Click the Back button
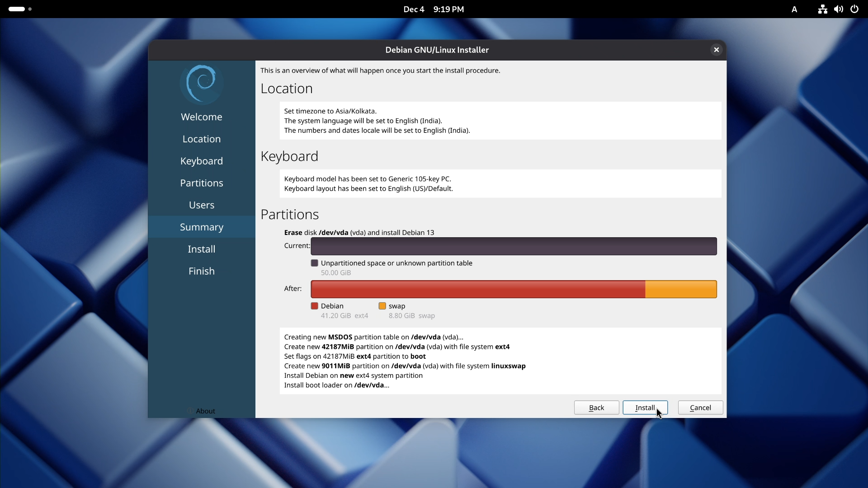Image resolution: width=868 pixels, height=488 pixels. click(596, 408)
